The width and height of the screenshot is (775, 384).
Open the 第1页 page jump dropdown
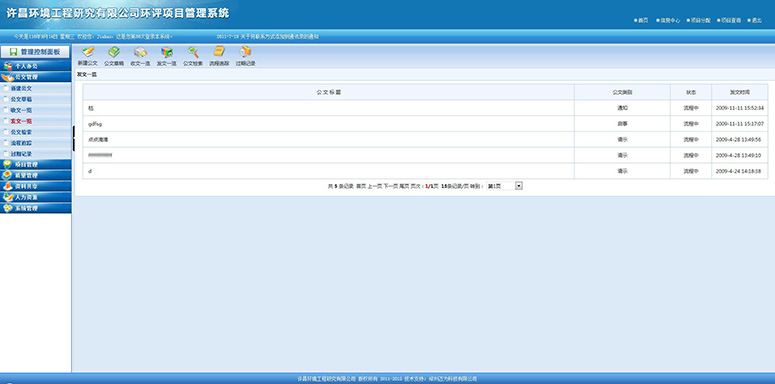point(504,186)
